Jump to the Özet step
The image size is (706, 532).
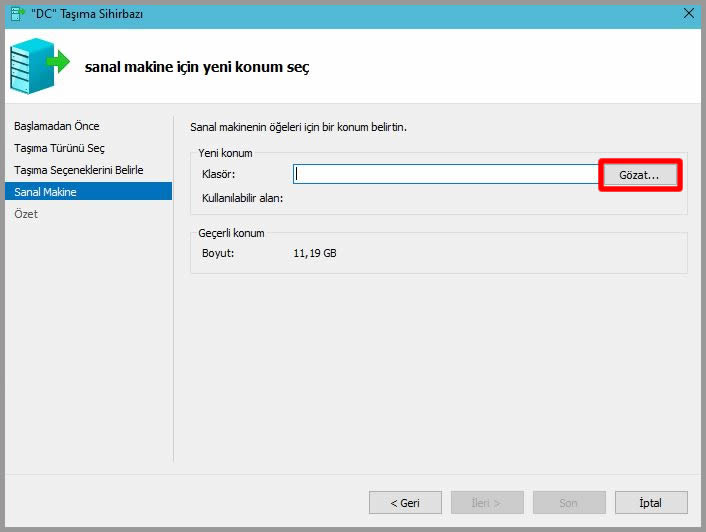coord(26,214)
